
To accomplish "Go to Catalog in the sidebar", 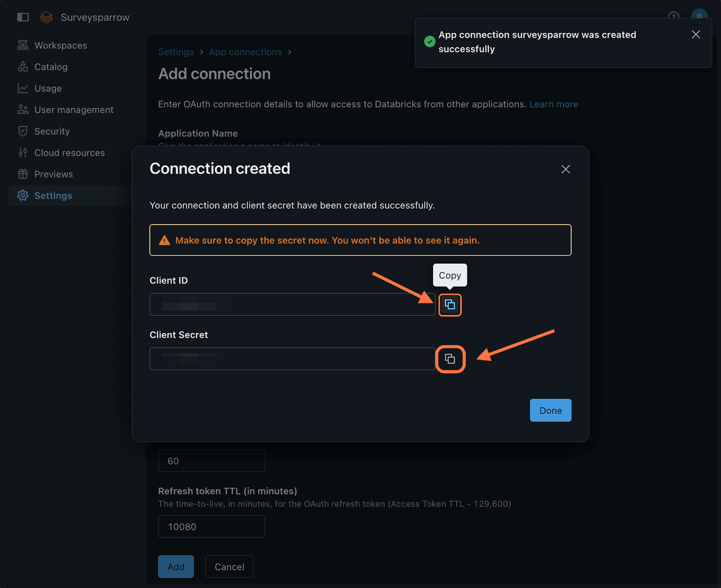I will (x=50, y=67).
